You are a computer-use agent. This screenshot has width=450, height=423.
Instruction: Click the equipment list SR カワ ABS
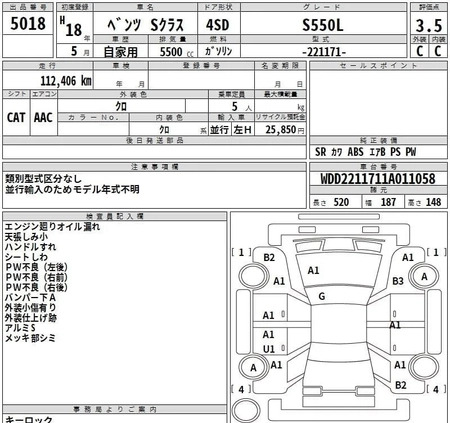click(x=366, y=152)
